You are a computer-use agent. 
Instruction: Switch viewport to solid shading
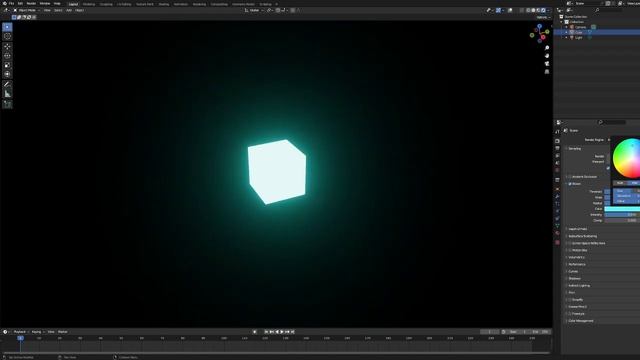(533, 10)
